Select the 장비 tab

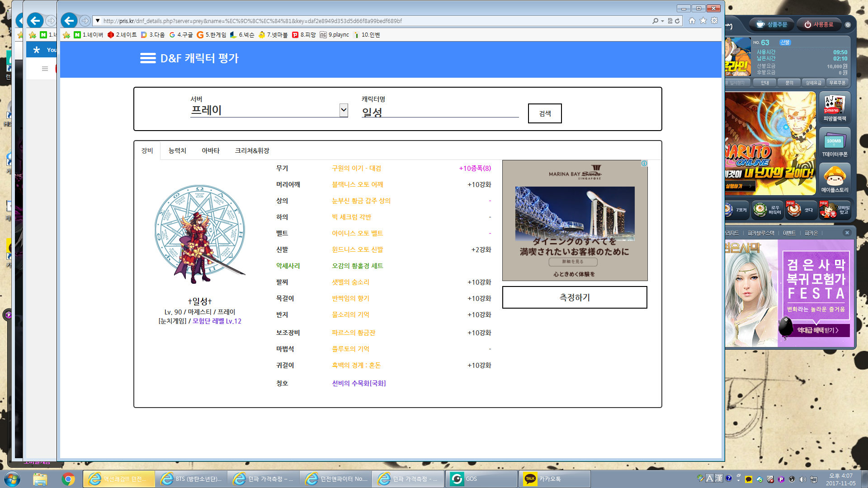point(147,150)
